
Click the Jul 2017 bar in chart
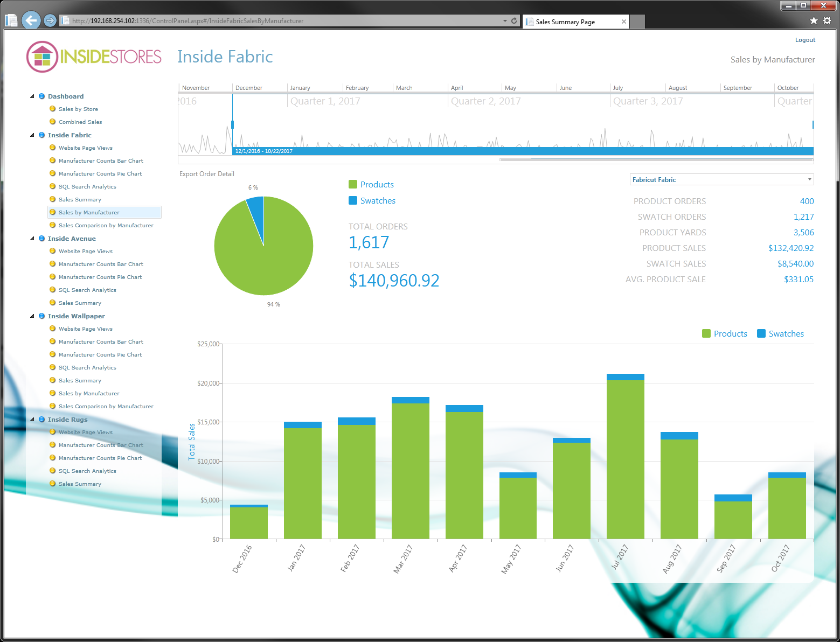tap(626, 456)
